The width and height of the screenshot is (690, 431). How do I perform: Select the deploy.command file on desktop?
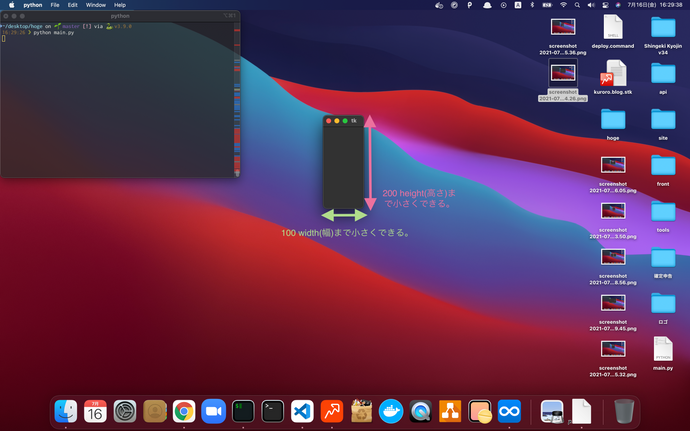(x=613, y=27)
